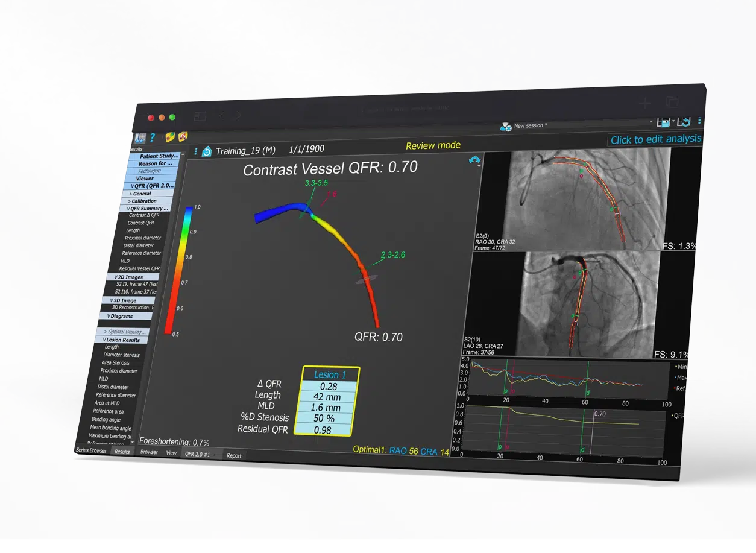
Task: Open the Series Browser tab
Action: click(x=90, y=450)
